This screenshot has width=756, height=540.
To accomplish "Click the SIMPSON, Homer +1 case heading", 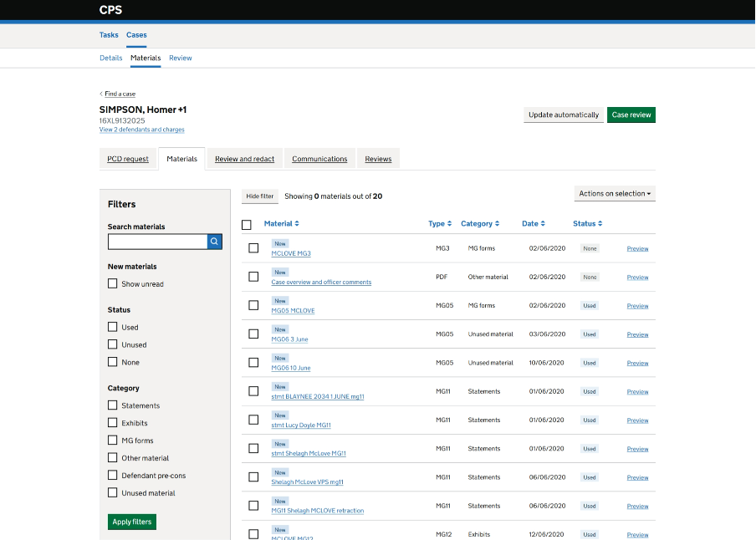I will (143, 110).
